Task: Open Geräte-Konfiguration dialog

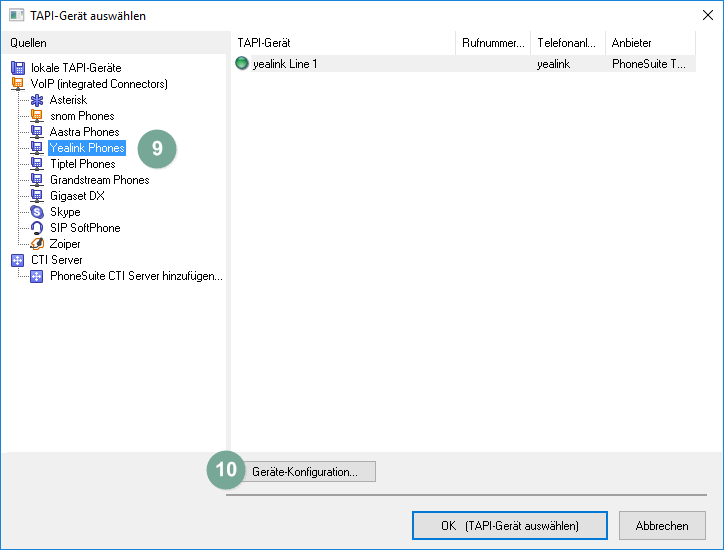Action: point(304,472)
